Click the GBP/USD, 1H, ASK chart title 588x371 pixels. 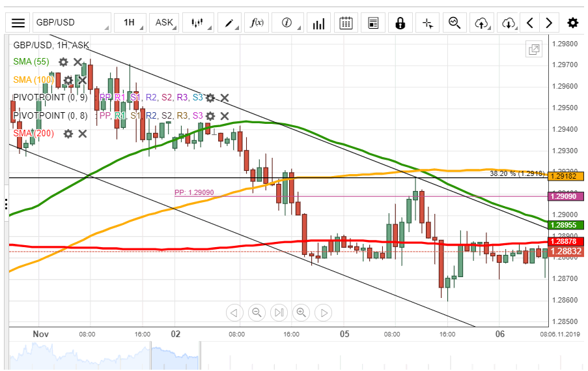(x=51, y=45)
